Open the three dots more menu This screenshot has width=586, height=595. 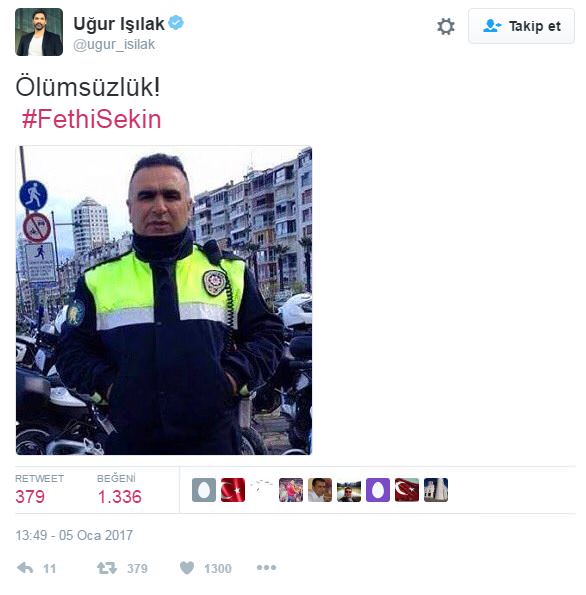266,568
